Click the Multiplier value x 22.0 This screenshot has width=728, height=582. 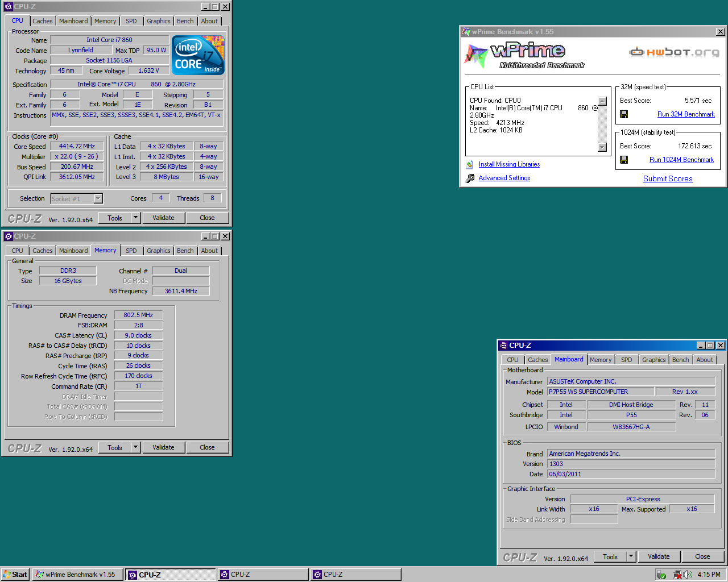point(77,156)
